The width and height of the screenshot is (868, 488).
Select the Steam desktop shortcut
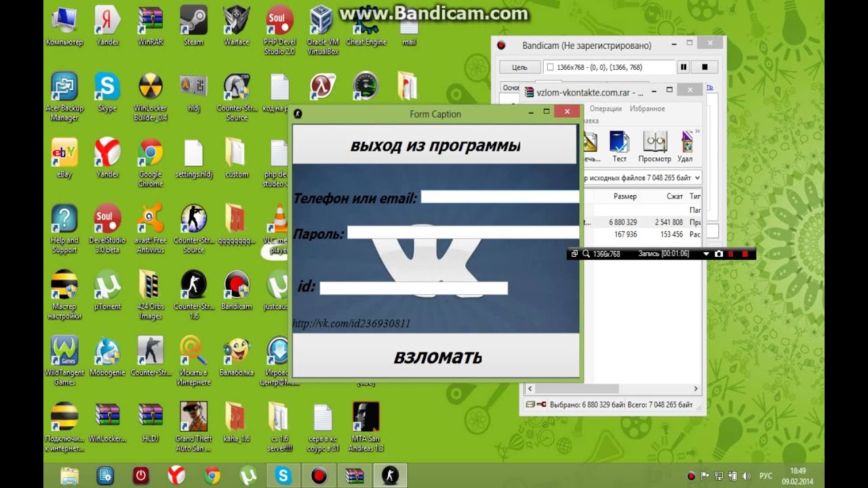[x=193, y=26]
